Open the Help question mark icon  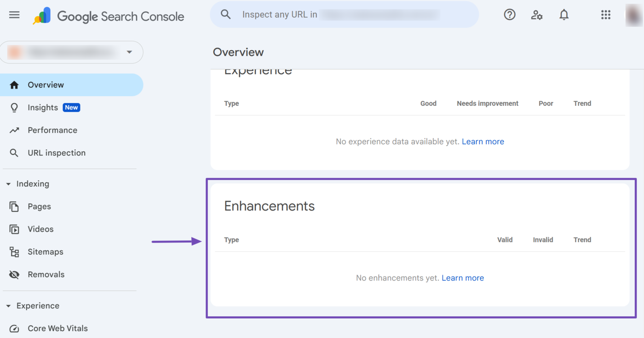pyautogui.click(x=509, y=15)
